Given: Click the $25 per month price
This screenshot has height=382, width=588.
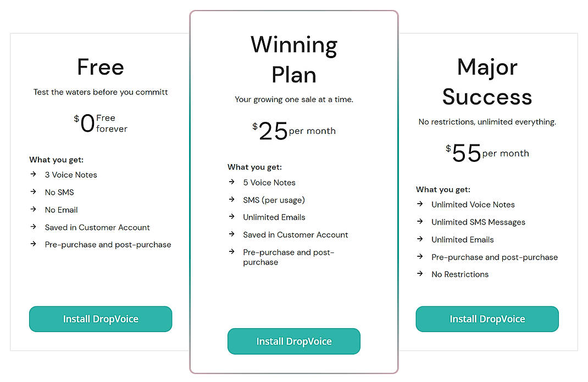Looking at the screenshot, I should point(293,130).
